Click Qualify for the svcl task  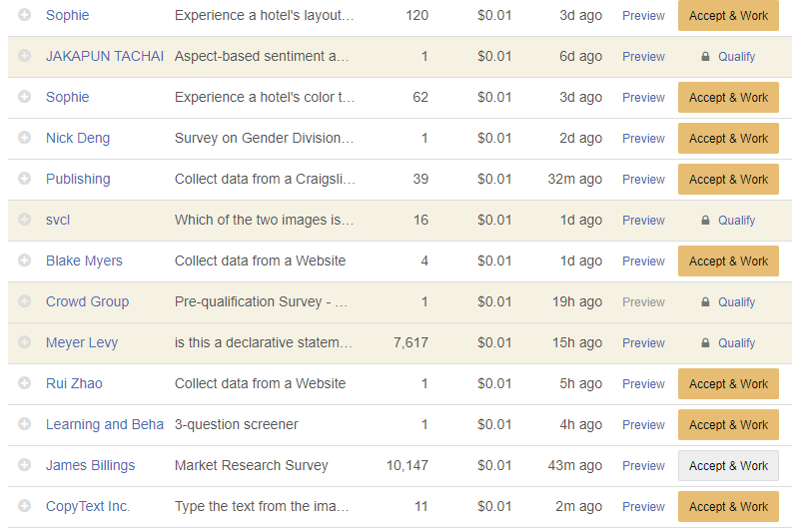coord(736,220)
